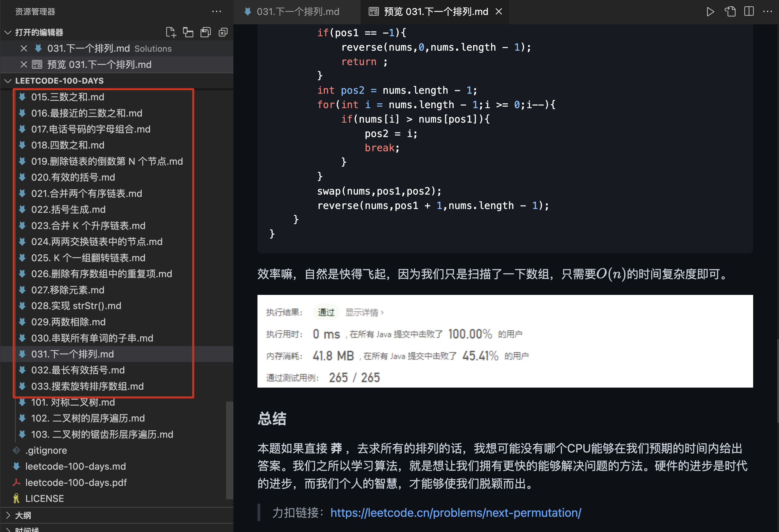Open 020.有效的括号.md in the file tree
The width and height of the screenshot is (779, 532).
click(73, 177)
